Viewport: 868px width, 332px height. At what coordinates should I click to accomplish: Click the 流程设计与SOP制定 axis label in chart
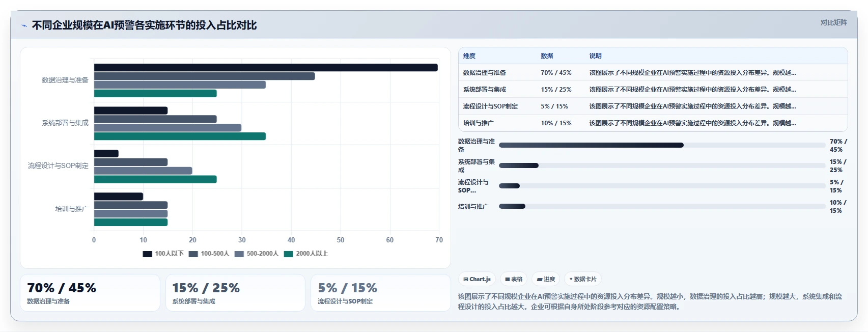[58, 166]
